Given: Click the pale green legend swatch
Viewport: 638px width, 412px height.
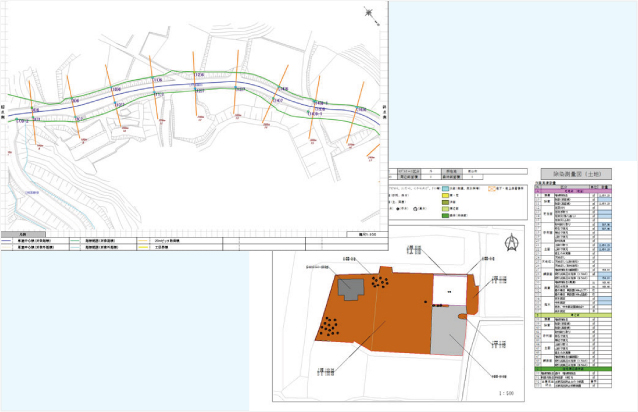Looking at the screenshot, I should tap(445, 209).
